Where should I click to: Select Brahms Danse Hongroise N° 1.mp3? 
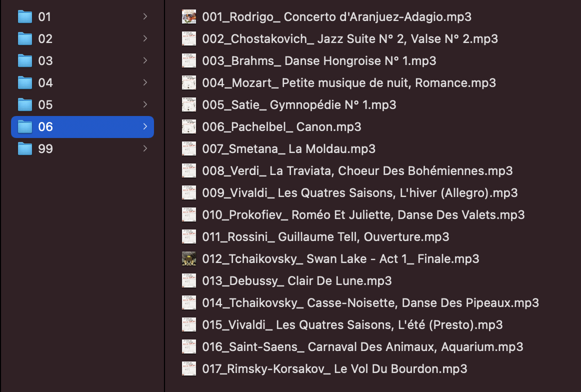point(319,61)
